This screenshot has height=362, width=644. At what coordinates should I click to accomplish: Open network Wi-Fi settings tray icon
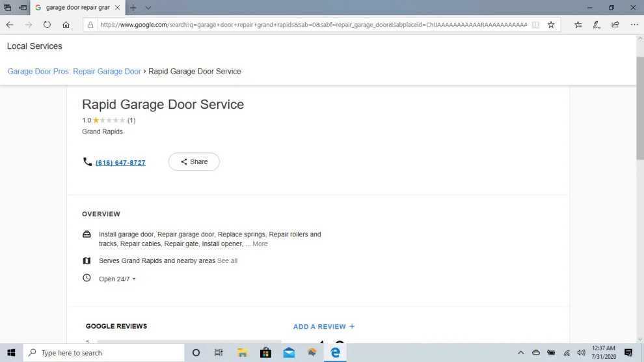coord(567,352)
